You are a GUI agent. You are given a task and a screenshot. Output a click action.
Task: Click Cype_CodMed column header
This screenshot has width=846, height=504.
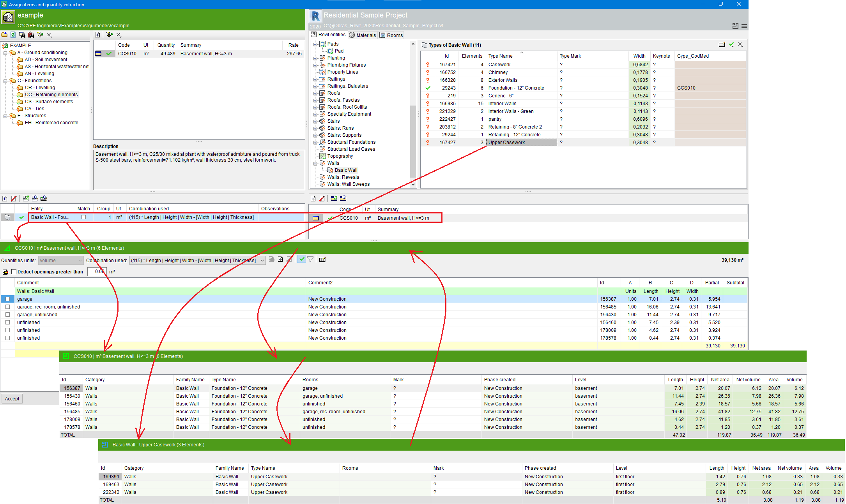click(710, 56)
